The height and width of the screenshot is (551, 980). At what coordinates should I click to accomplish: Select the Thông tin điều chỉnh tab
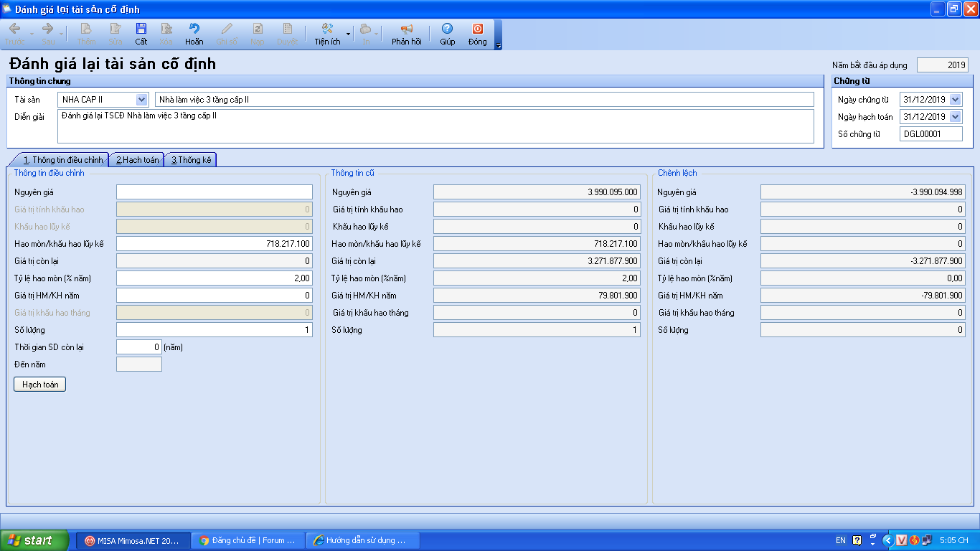(63, 160)
